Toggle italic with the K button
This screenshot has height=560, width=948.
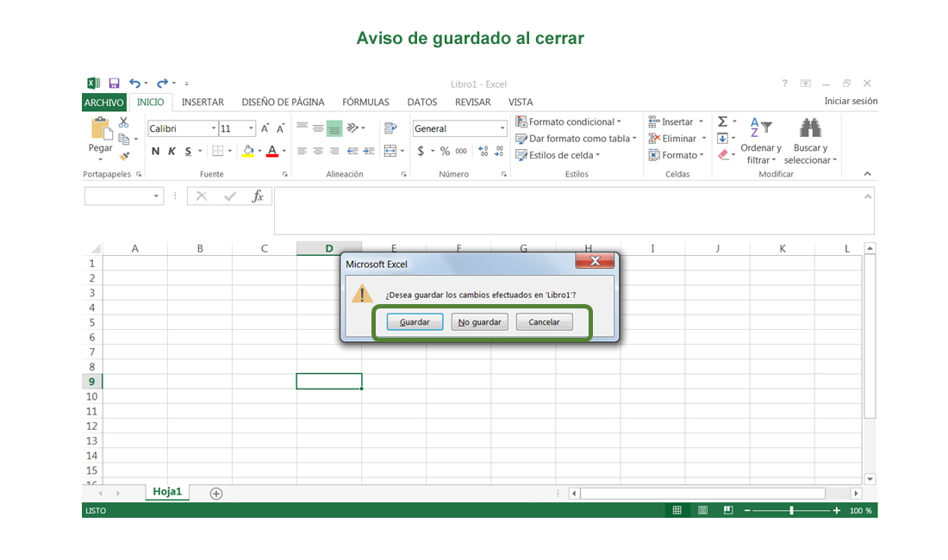[172, 151]
